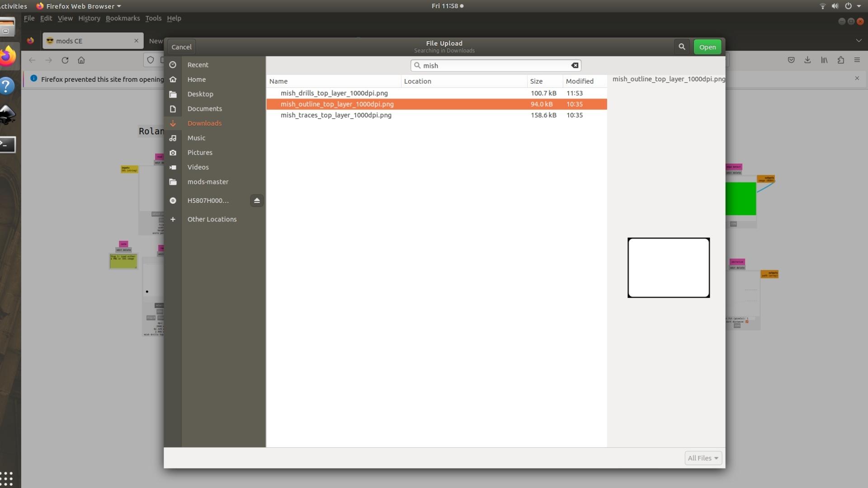Eject the H5807H000 drive

point(257,201)
